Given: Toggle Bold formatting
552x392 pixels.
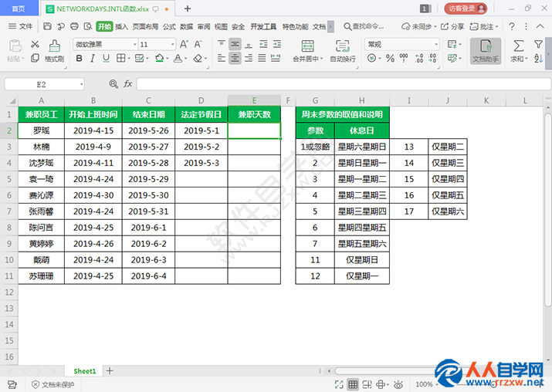Looking at the screenshot, I should [x=80, y=58].
